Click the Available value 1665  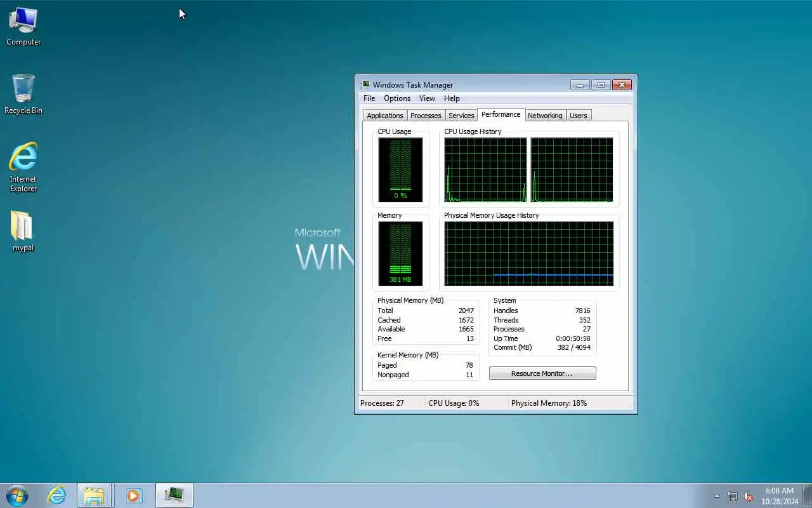click(466, 329)
